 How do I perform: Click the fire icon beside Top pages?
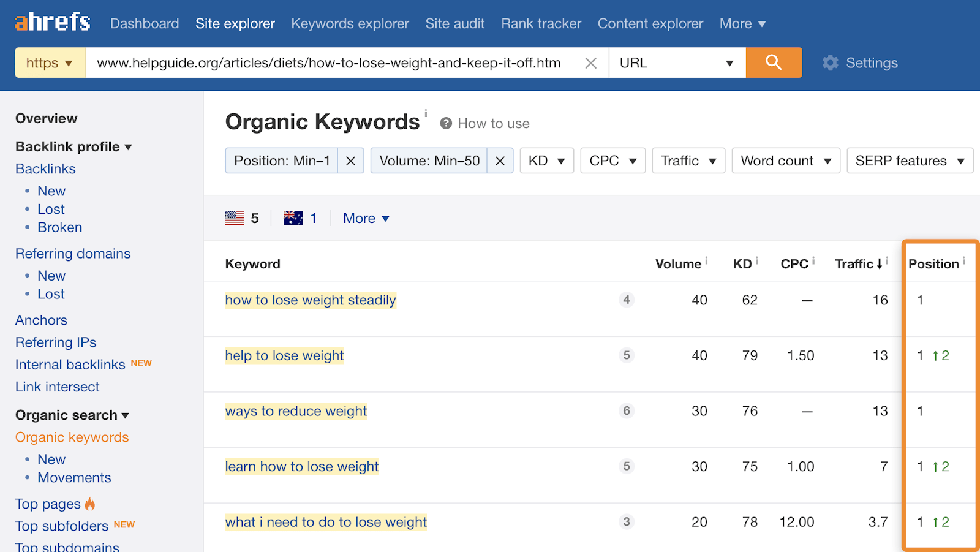tap(90, 504)
